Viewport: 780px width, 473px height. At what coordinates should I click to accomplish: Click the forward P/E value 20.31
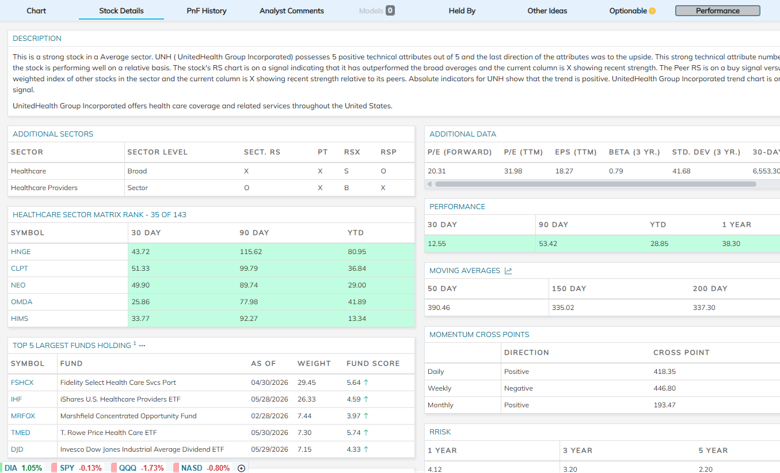(437, 171)
